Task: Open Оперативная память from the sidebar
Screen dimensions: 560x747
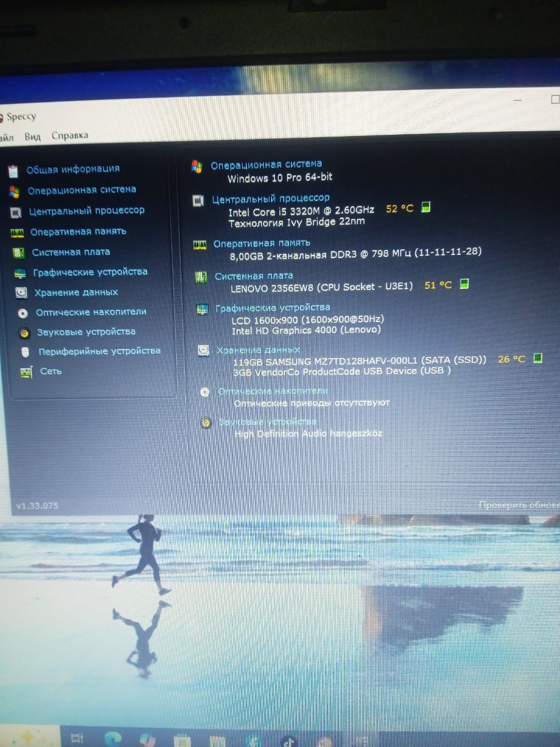Action: pos(78,232)
